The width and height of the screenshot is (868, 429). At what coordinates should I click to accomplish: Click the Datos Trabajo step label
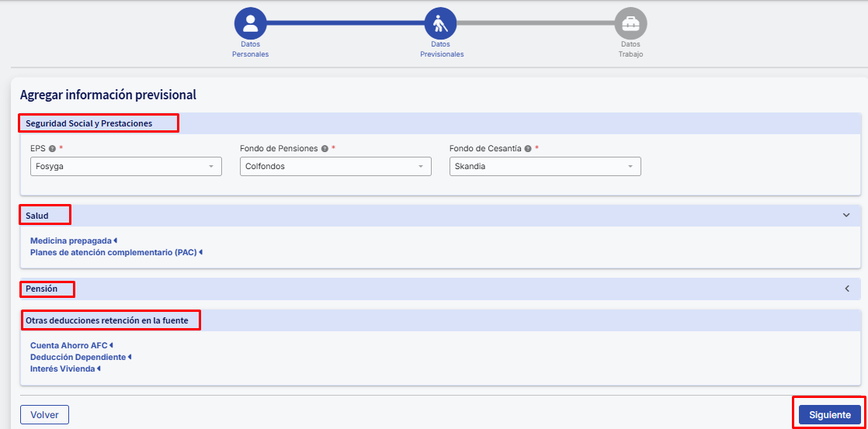630,49
